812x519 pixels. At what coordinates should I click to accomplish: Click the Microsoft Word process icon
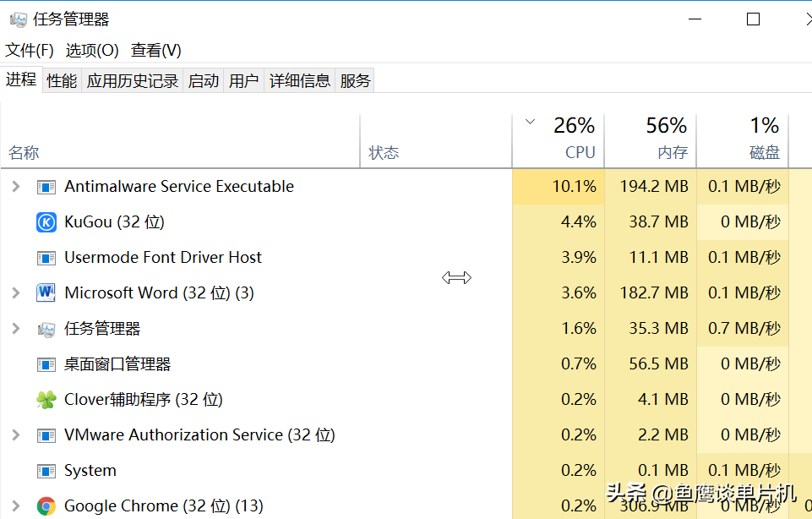point(46,292)
